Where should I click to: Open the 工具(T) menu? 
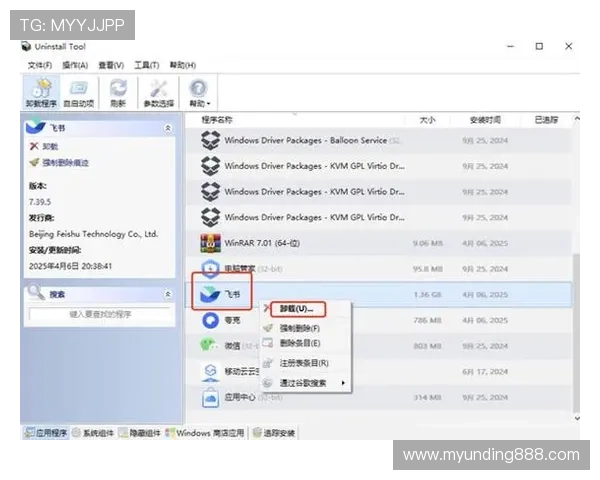147,65
